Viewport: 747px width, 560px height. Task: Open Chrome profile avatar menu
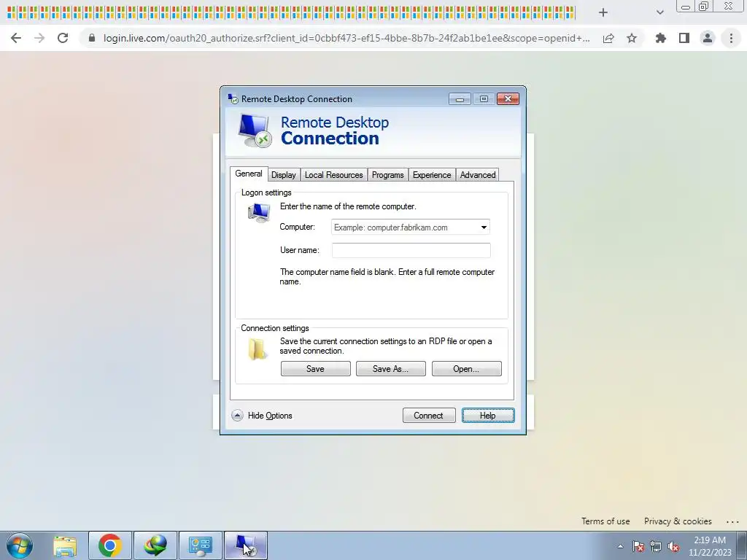[708, 38]
